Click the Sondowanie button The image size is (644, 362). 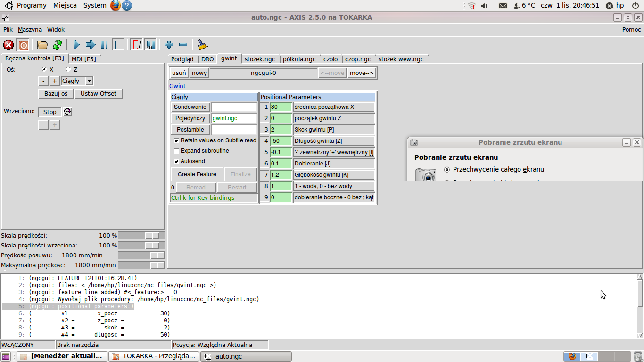pos(190,107)
